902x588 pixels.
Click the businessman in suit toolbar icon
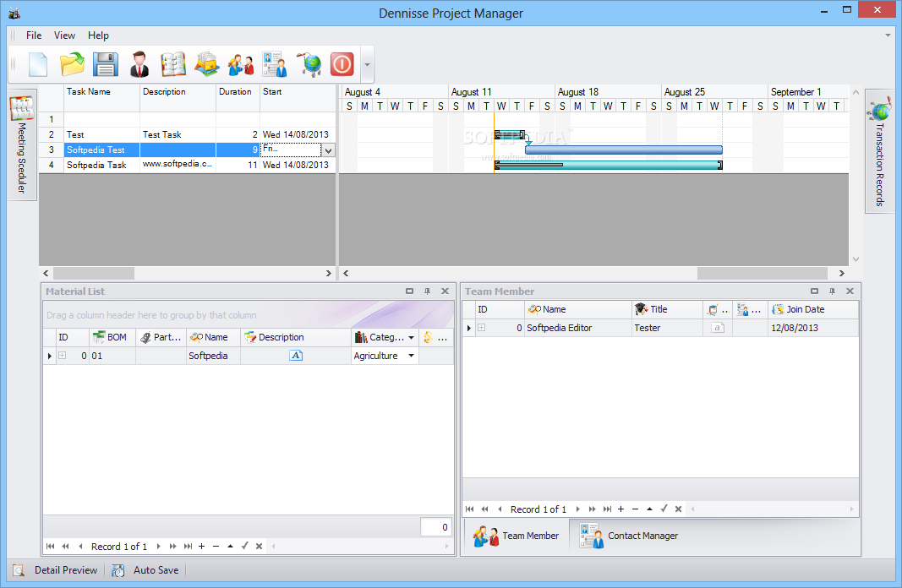click(x=139, y=64)
